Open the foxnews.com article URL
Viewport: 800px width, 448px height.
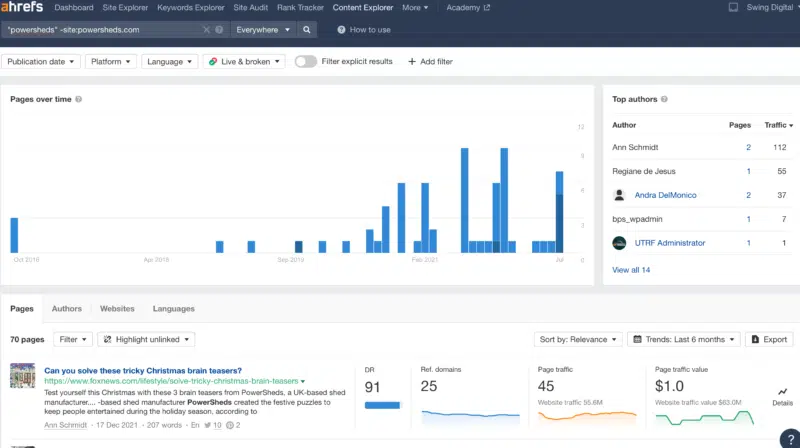pyautogui.click(x=171, y=381)
